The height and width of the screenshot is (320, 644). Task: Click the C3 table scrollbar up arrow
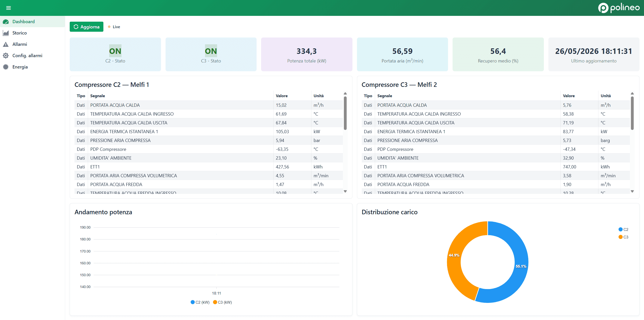(632, 93)
